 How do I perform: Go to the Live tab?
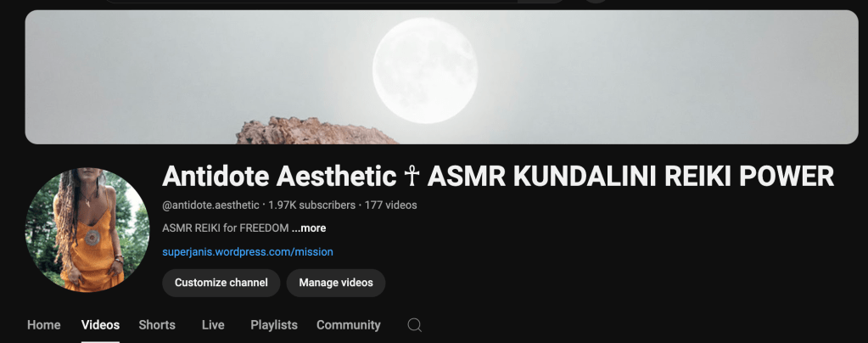213,324
